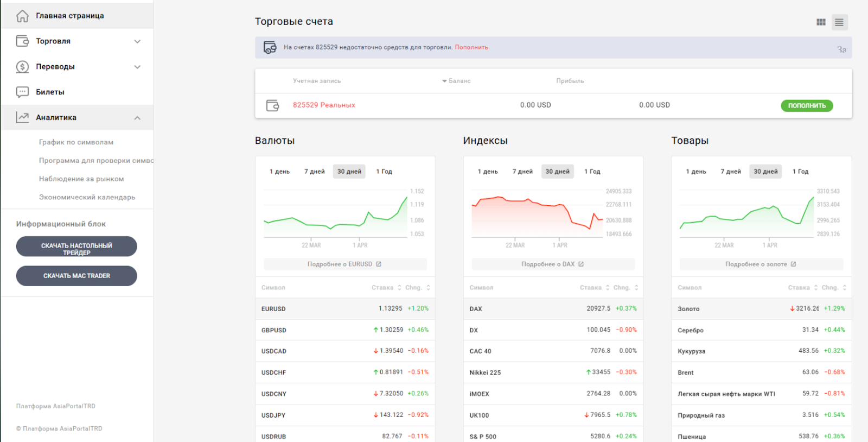
Task: Sort currencies table by Ставка column
Action: [x=386, y=288]
